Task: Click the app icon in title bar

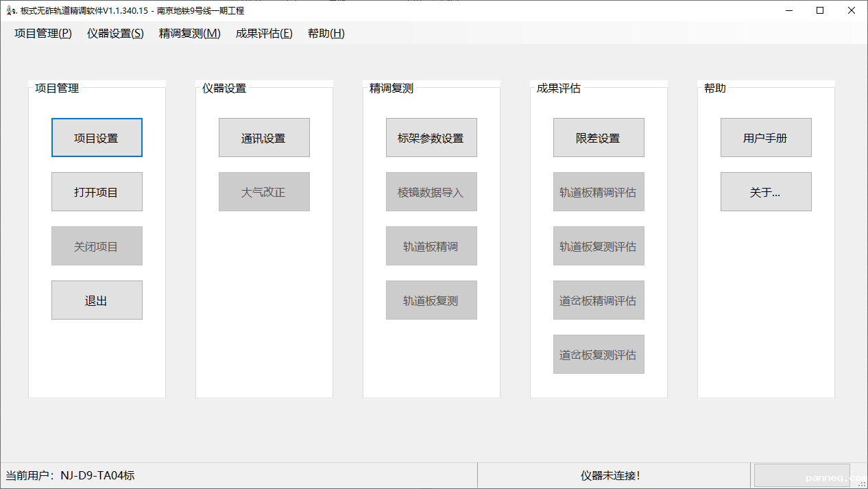Action: (x=11, y=11)
